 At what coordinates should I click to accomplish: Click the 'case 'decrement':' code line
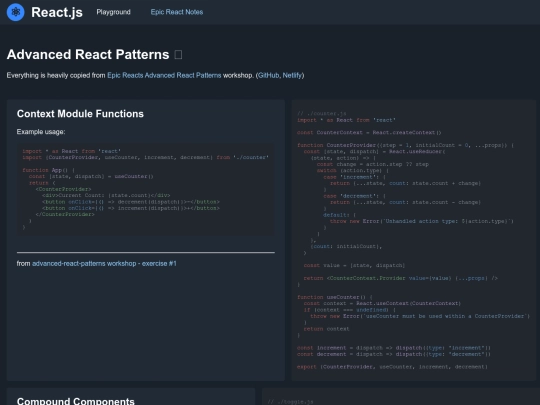click(x=355, y=196)
